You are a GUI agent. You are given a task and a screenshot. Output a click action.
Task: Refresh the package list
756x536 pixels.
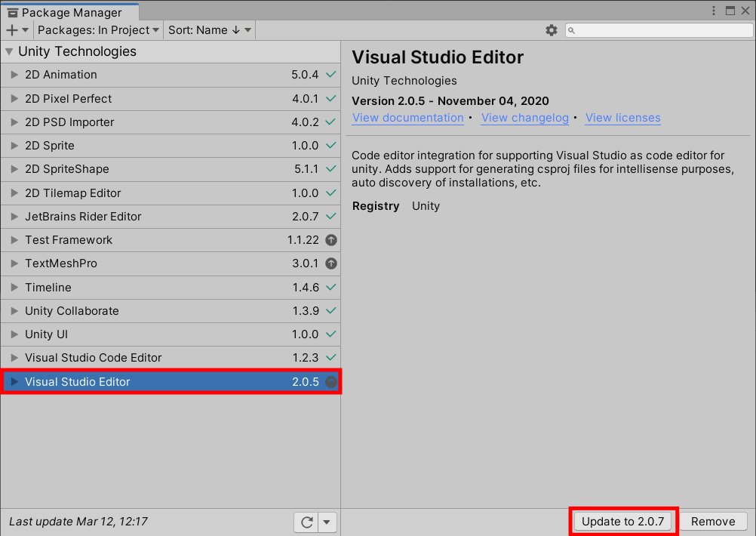point(306,522)
